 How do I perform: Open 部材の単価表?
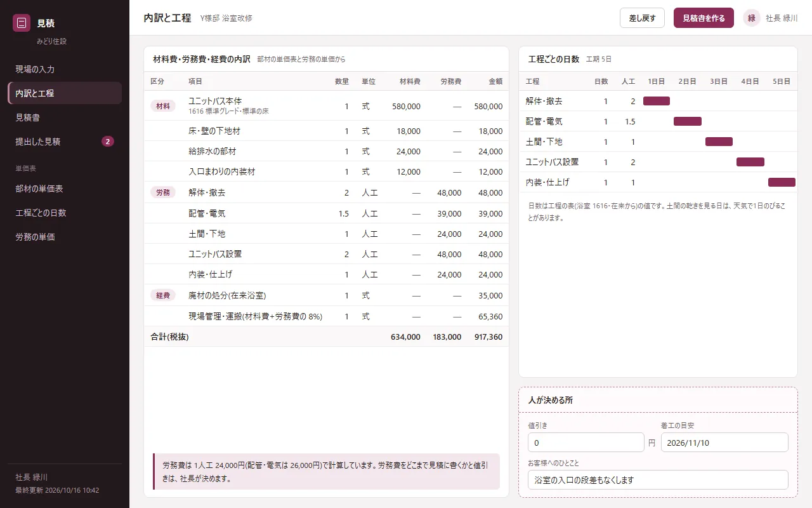tap(65, 189)
